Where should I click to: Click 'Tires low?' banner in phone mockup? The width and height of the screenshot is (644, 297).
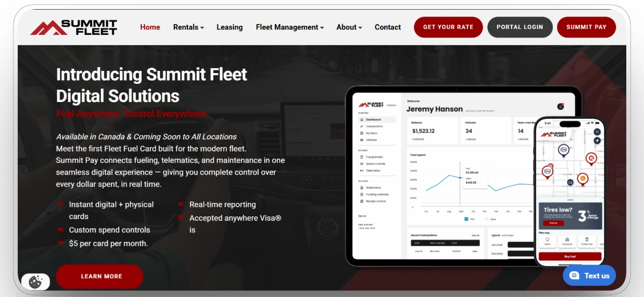pos(570,216)
